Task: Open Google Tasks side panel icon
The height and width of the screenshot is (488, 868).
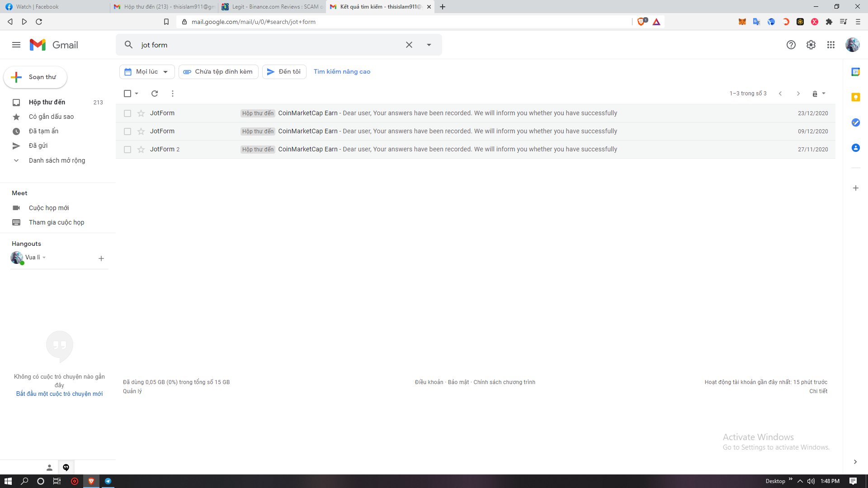Action: (x=855, y=122)
